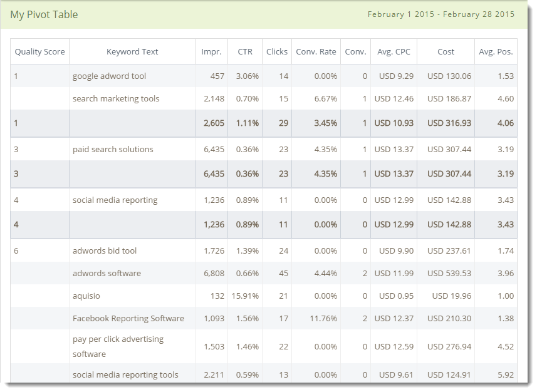Select keyword 'search marketing tools'
This screenshot has height=392, width=537.
point(116,98)
